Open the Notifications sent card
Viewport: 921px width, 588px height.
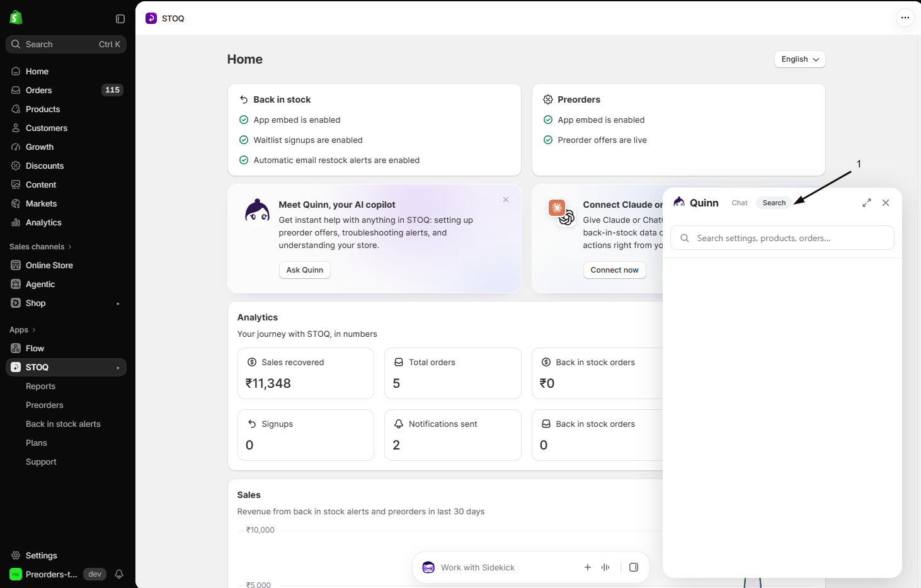tap(453, 435)
